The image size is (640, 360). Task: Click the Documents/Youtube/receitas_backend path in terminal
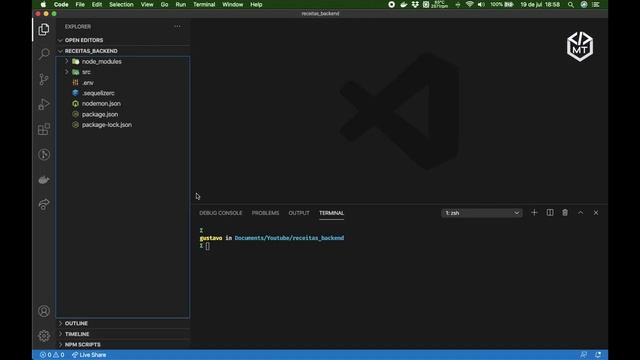(289, 238)
